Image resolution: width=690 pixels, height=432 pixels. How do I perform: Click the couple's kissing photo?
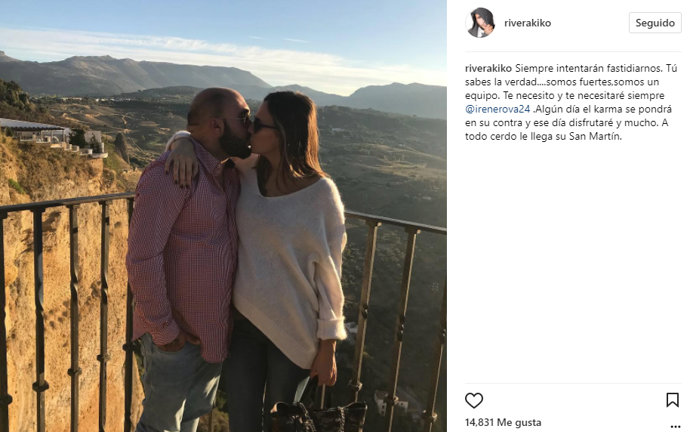pyautogui.click(x=223, y=216)
